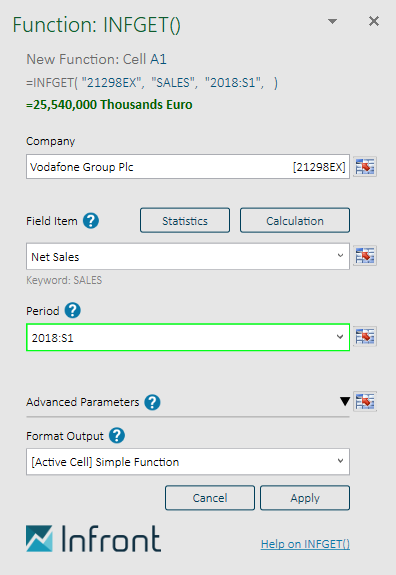The height and width of the screenshot is (575, 396).
Task: Open the task pane options arrow
Action: click(x=332, y=22)
